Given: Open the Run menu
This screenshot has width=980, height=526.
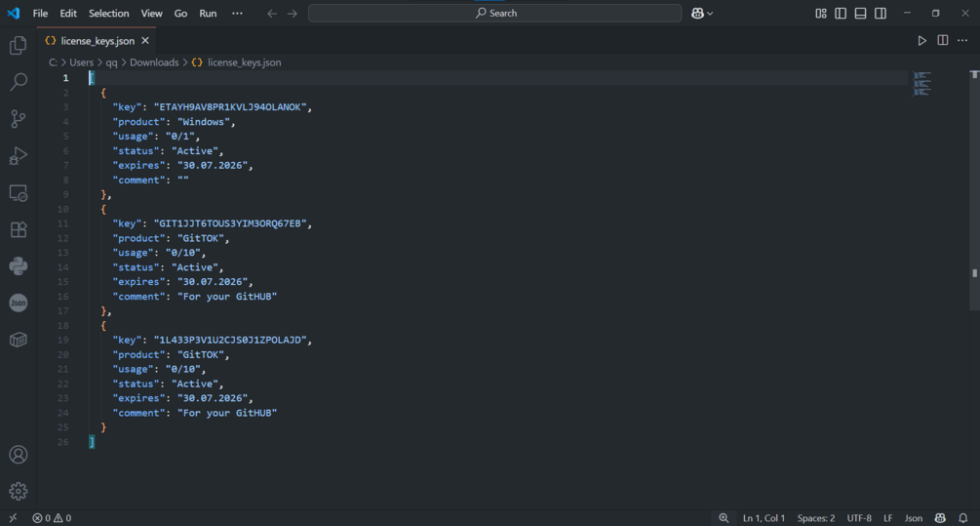Looking at the screenshot, I should click(208, 13).
